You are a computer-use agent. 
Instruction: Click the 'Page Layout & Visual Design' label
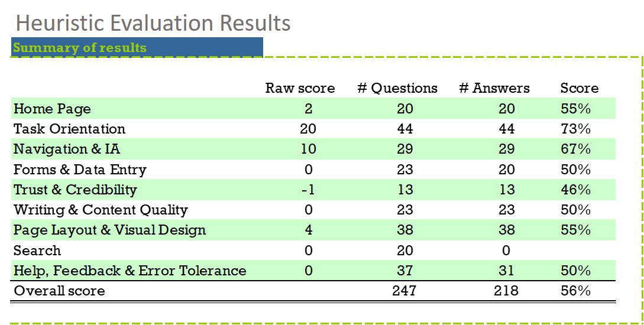pyautogui.click(x=109, y=230)
